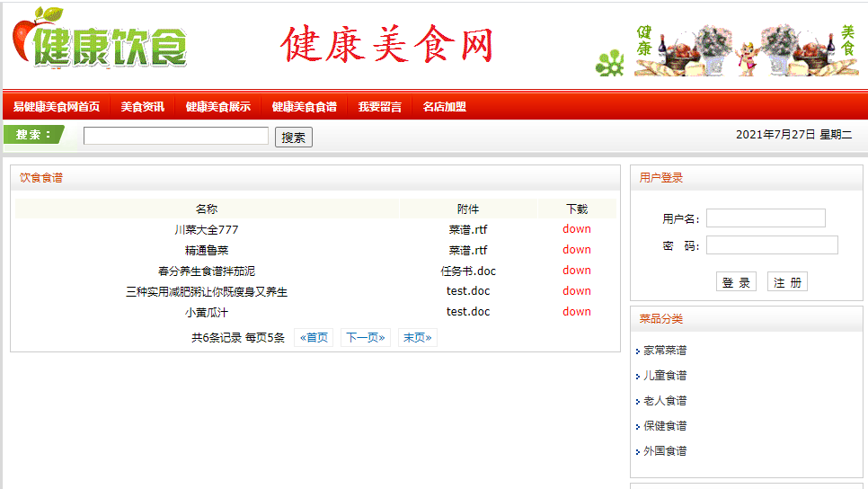
Task: Open 易健康美食网首页 in navigation bar
Action: [x=57, y=106]
